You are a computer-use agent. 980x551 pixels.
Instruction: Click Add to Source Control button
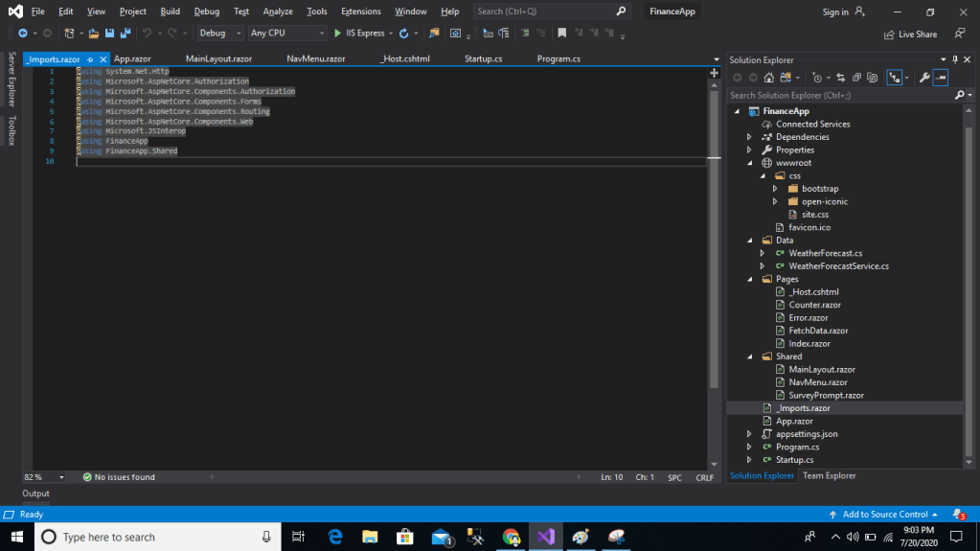[884, 515]
